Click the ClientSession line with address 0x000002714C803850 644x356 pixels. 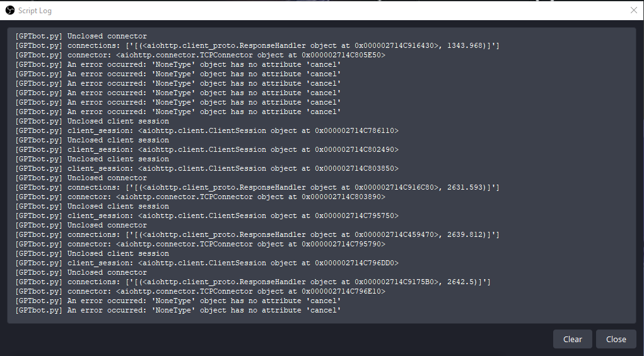tap(206, 168)
